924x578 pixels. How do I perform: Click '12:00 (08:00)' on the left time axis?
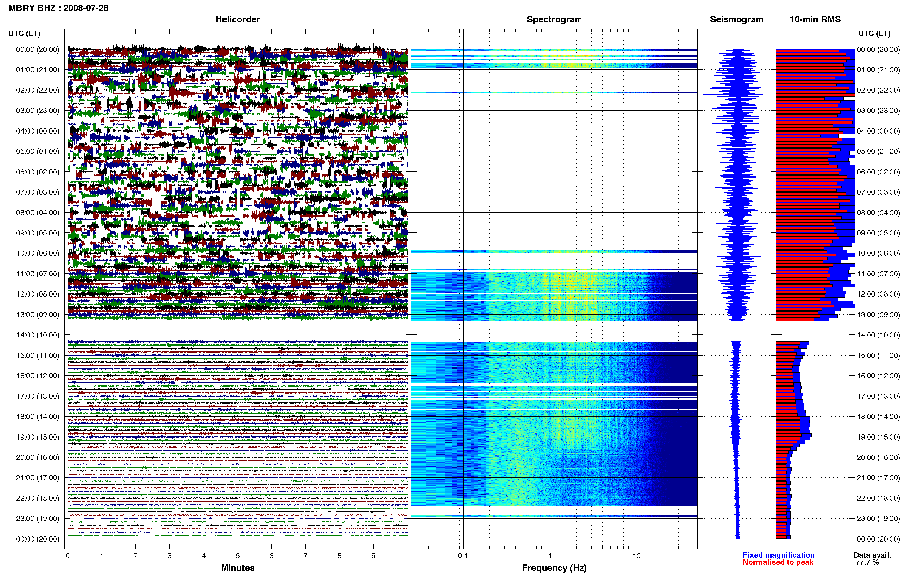coord(38,294)
